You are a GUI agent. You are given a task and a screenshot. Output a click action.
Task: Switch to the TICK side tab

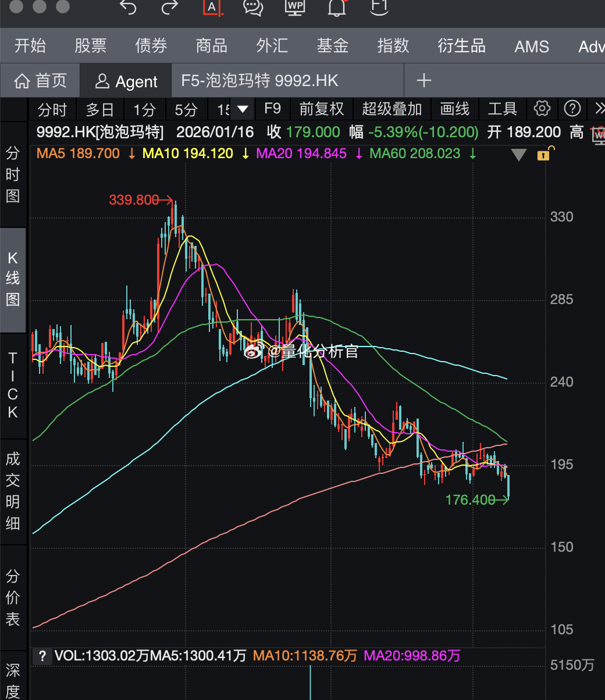pos(13,385)
